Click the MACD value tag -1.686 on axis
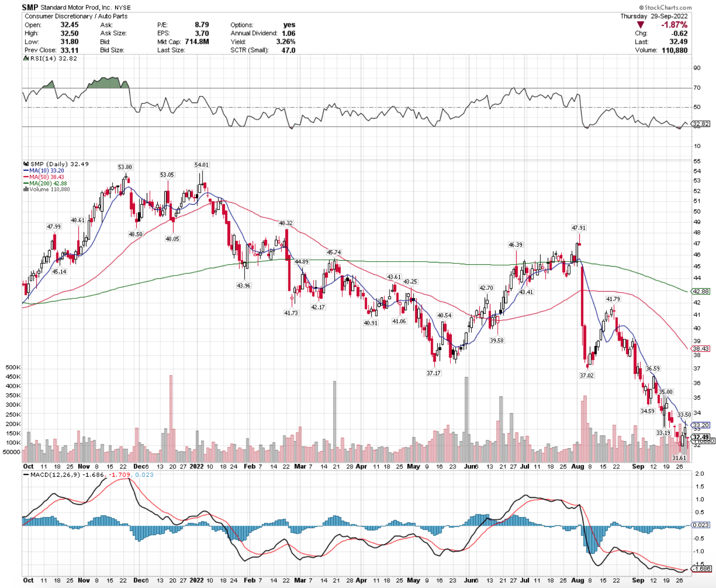Image resolution: width=716 pixels, height=588 pixels. click(x=701, y=569)
